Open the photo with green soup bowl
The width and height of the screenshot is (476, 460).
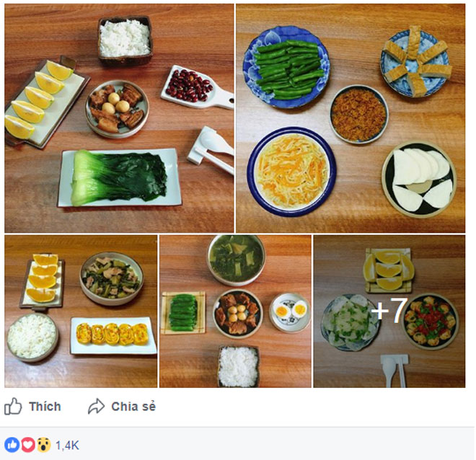pyautogui.click(x=235, y=311)
